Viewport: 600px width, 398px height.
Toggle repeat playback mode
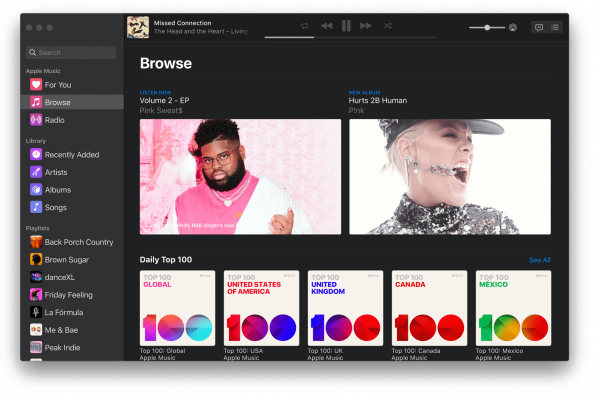pyautogui.click(x=305, y=26)
